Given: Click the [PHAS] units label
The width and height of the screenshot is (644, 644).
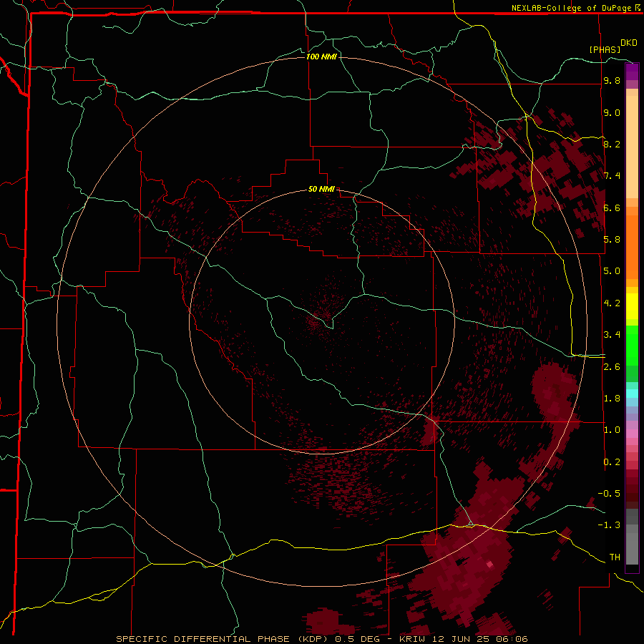Looking at the screenshot, I should (x=605, y=49).
